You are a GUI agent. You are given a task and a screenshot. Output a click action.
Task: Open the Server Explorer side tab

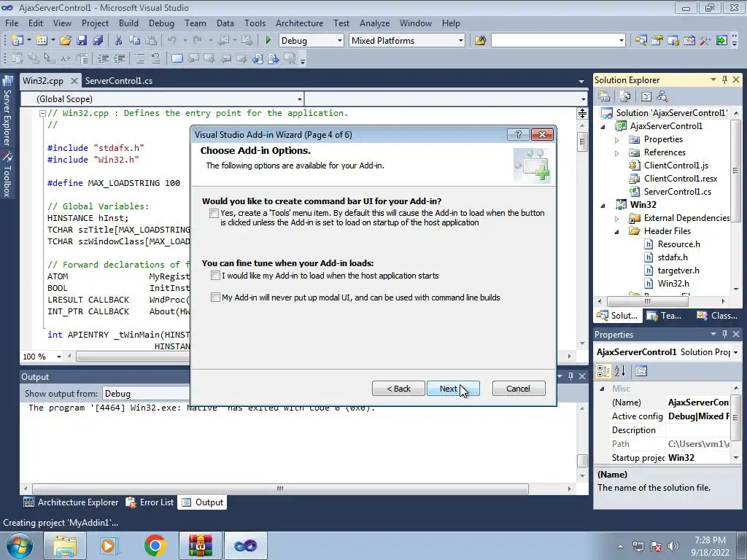point(7,112)
